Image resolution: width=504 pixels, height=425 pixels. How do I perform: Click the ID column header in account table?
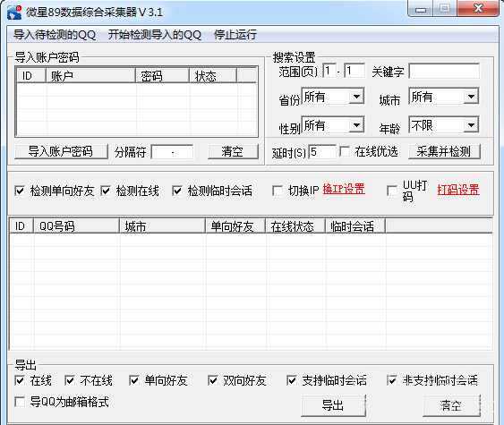pos(31,76)
